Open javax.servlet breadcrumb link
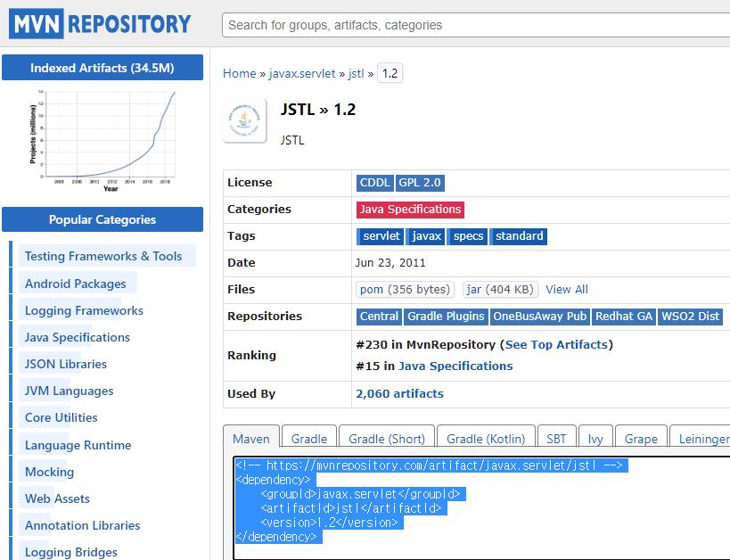The width and height of the screenshot is (730, 560). (302, 74)
